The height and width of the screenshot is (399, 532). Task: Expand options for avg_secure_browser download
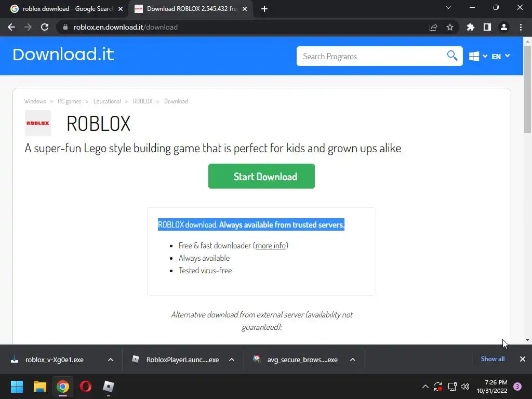(x=353, y=360)
